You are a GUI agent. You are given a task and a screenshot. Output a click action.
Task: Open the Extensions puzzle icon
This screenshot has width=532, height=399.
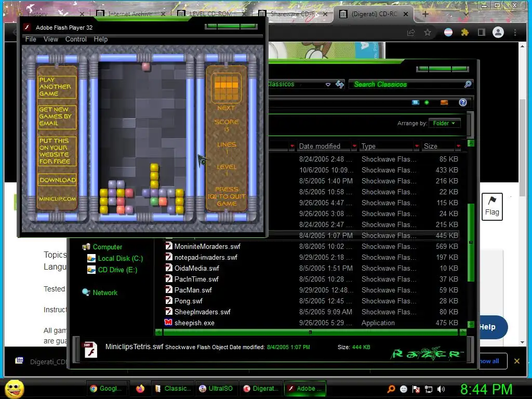click(x=465, y=32)
